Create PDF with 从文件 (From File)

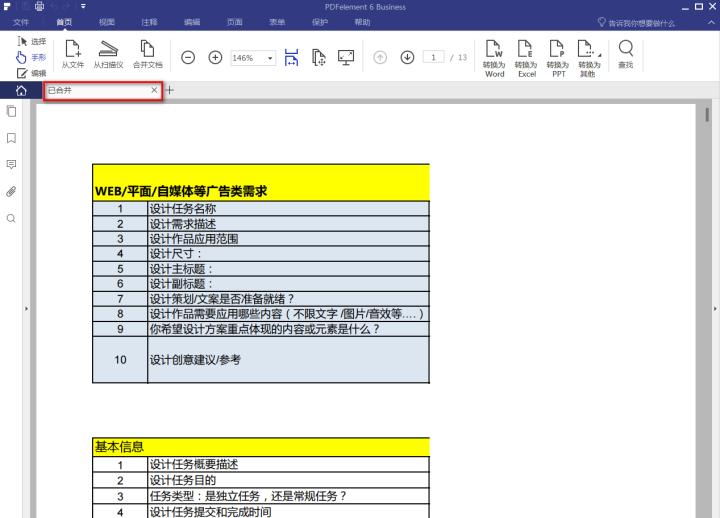(73, 54)
